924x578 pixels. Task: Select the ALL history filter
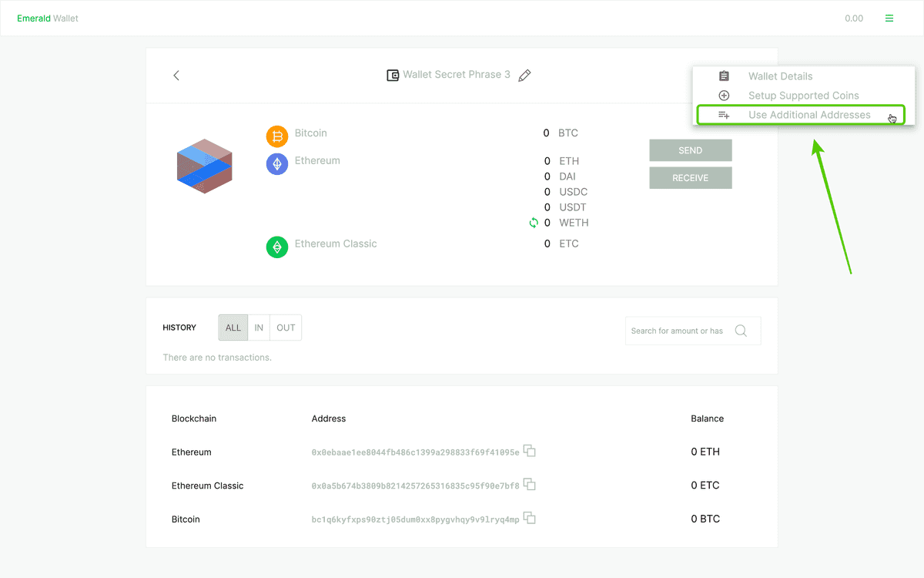point(233,328)
